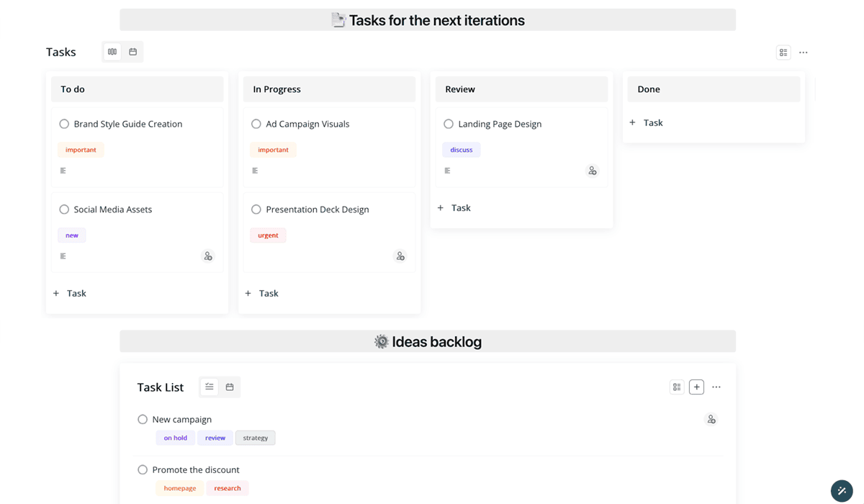864x504 pixels.
Task: Click the In Progress column header
Action: point(329,89)
